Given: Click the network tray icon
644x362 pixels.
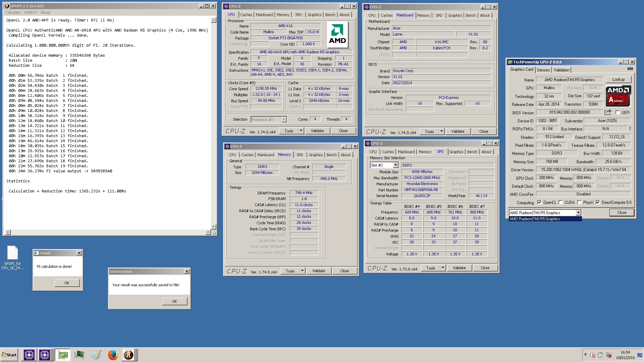Looking at the screenshot, I should point(609,355).
